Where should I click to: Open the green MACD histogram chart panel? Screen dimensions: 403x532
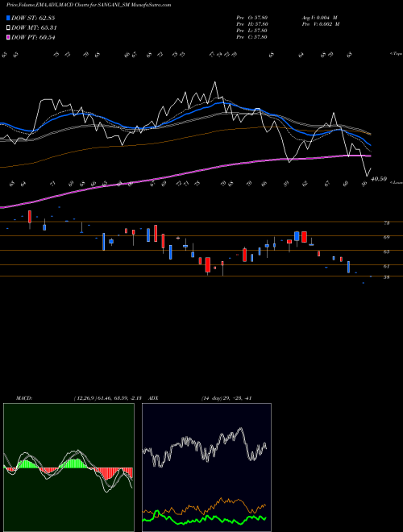pos(69,468)
